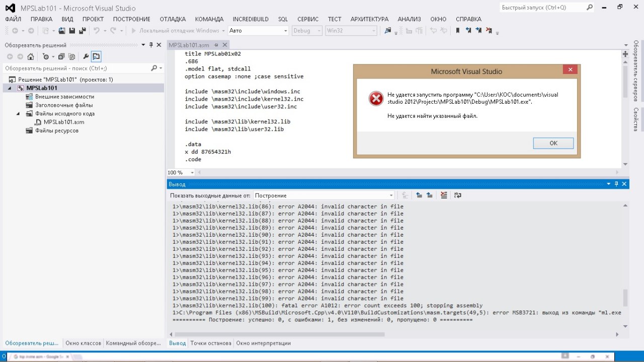This screenshot has height=362, width=644.
Task: Switch to Окно интерпретации tab
Action: 264,343
